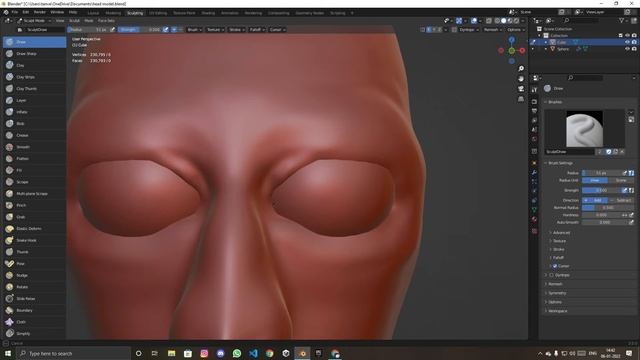The width and height of the screenshot is (640, 360).
Task: Switch to the Layout workspace tab
Action: pyautogui.click(x=93, y=13)
